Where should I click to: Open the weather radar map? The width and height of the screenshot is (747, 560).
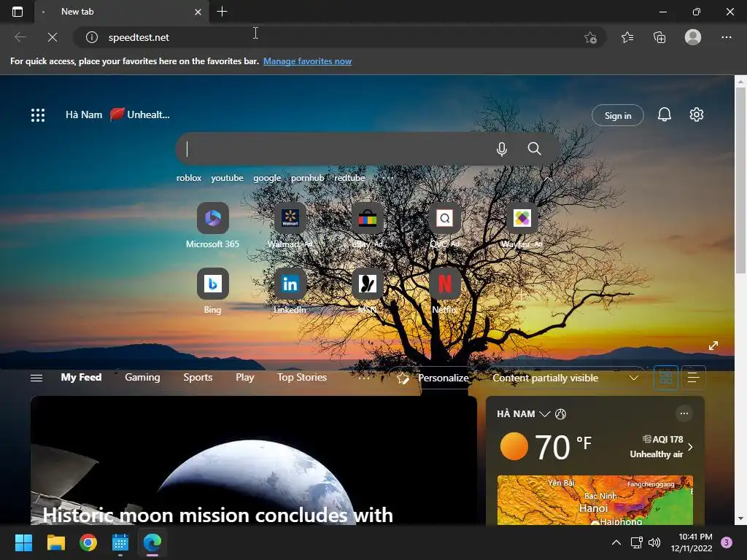595,500
